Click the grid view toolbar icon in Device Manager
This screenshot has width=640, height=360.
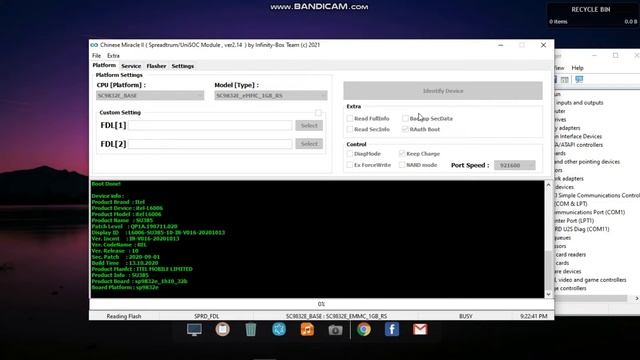click(x=565, y=80)
